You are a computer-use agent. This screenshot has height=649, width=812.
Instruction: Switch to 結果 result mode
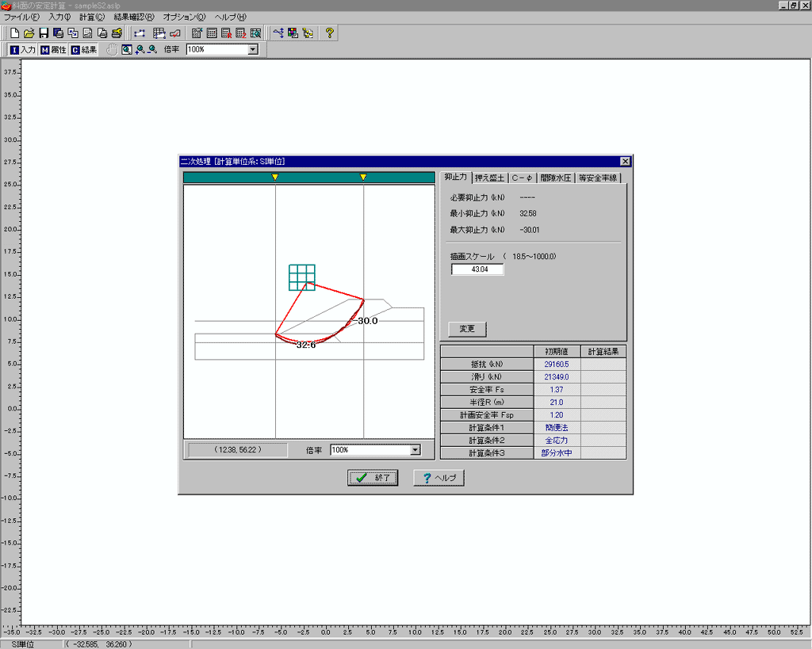point(84,49)
